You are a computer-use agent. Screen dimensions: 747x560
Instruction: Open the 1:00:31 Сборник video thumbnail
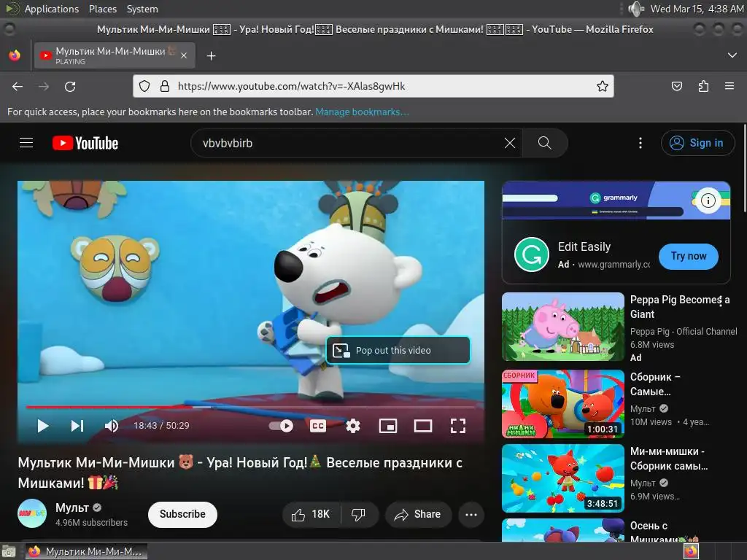click(563, 404)
